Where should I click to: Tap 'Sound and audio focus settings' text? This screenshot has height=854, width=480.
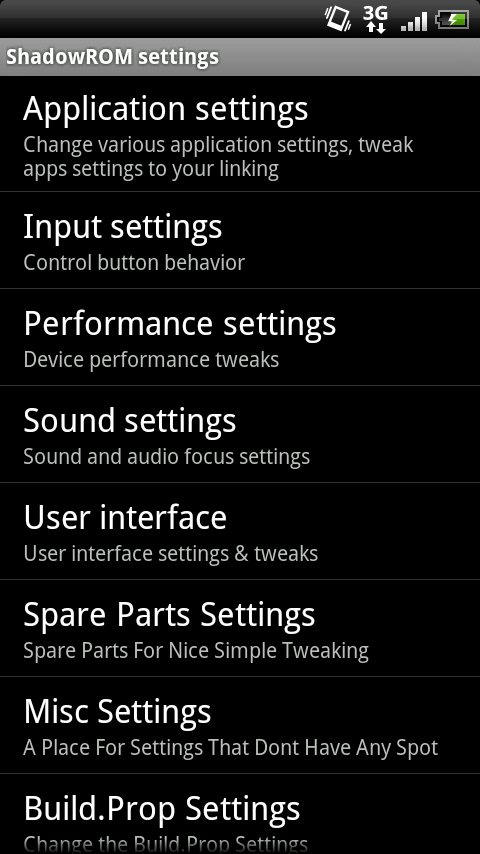click(x=167, y=456)
